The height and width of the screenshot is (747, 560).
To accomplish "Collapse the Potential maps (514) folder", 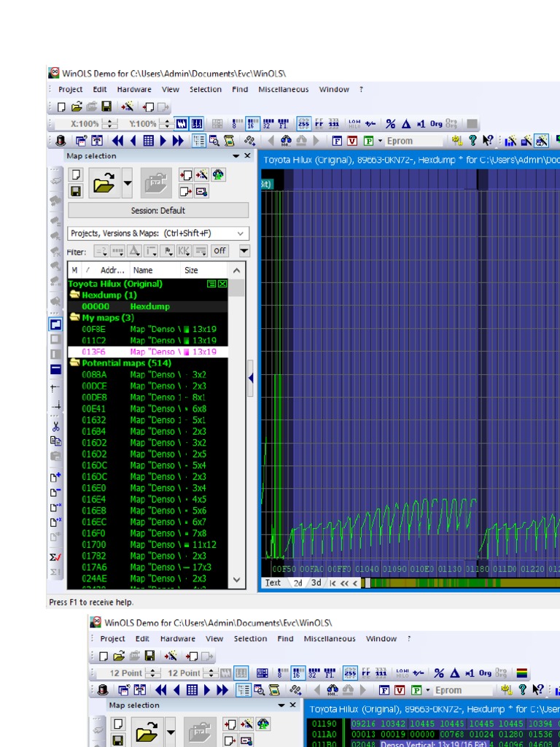I will [75, 363].
